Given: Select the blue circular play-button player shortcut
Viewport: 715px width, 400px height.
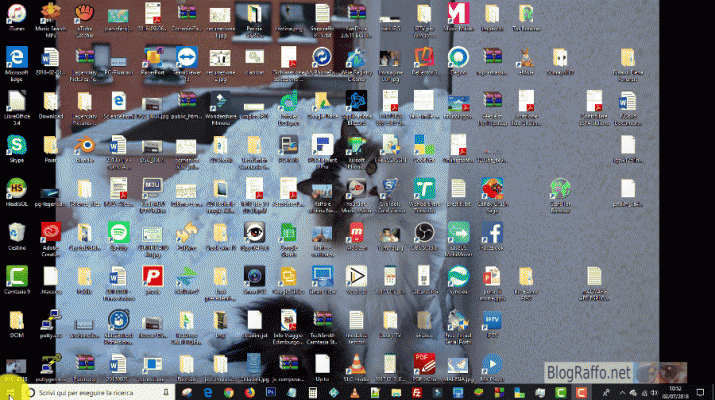Looking at the screenshot, I should click(492, 364).
